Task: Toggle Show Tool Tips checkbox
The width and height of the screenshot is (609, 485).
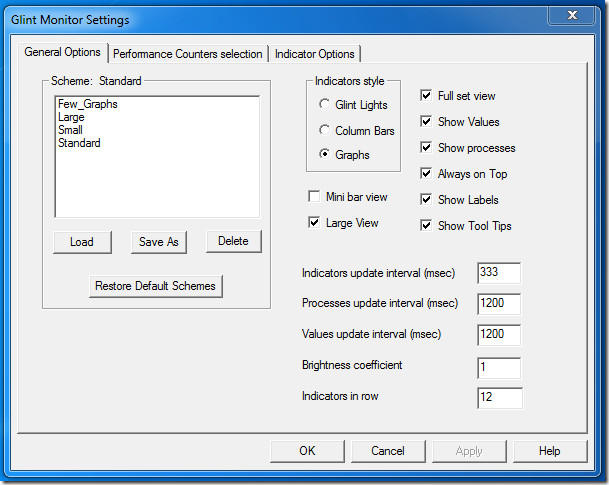Action: point(427,226)
